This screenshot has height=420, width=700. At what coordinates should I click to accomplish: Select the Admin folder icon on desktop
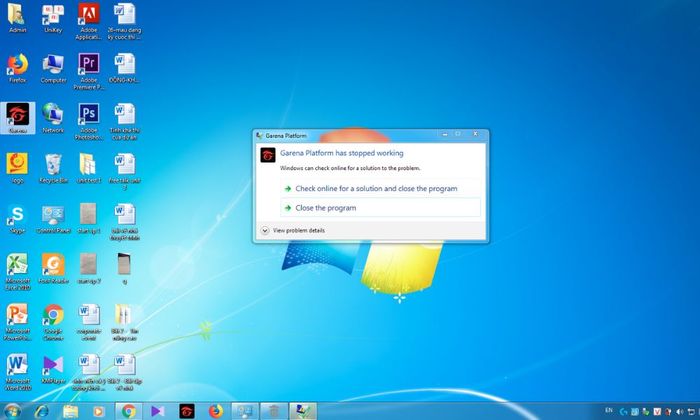17,18
